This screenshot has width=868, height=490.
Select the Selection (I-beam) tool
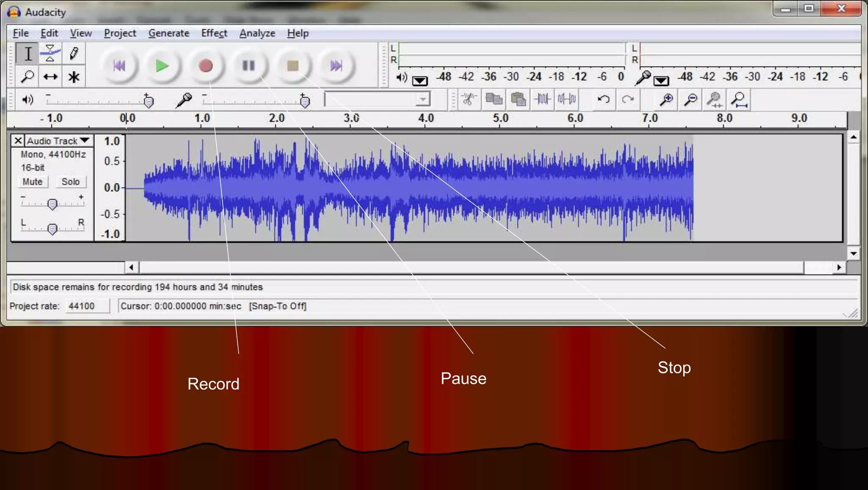point(28,54)
